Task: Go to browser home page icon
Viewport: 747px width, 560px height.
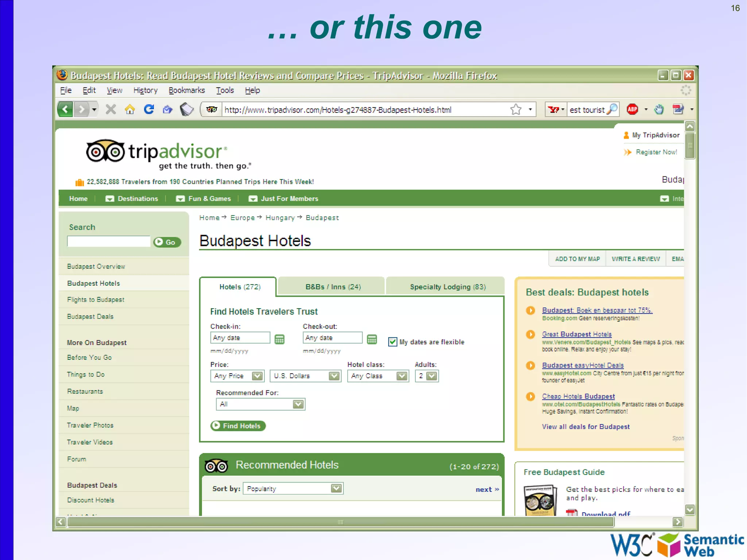Action: 129,109
